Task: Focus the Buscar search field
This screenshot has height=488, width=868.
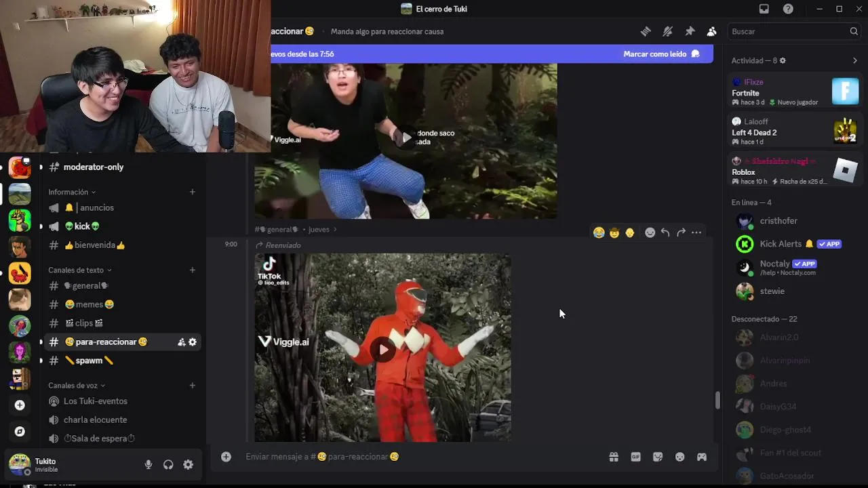Action: tap(794, 31)
